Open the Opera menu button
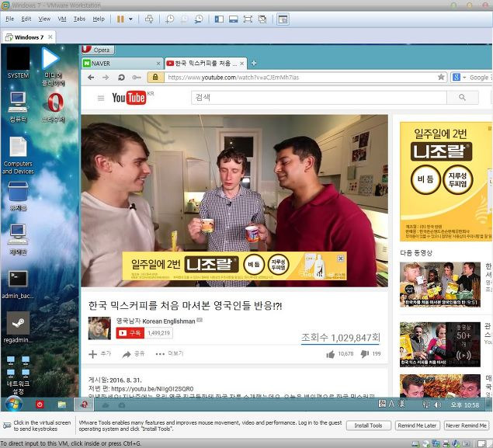The height and width of the screenshot is (448, 493). coord(98,50)
